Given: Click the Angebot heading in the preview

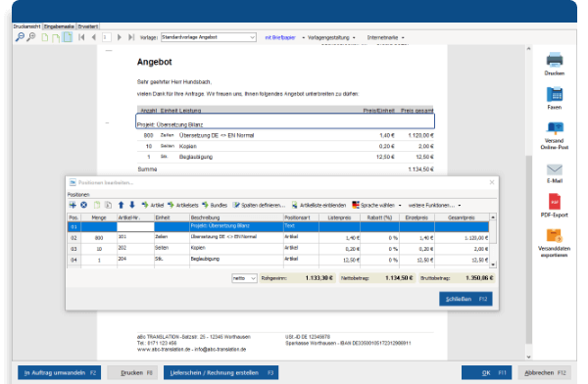Looking at the screenshot, I should coord(154,62).
